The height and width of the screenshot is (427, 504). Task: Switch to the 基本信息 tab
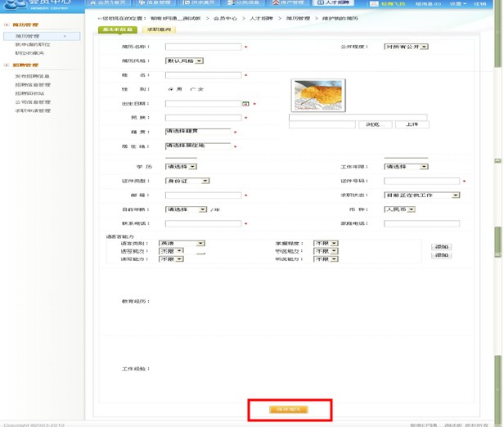point(119,29)
